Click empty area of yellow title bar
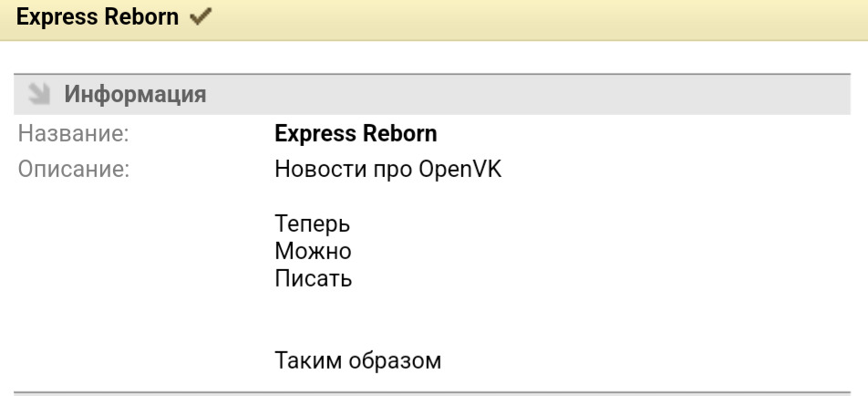The width and height of the screenshot is (868, 396). click(x=547, y=18)
